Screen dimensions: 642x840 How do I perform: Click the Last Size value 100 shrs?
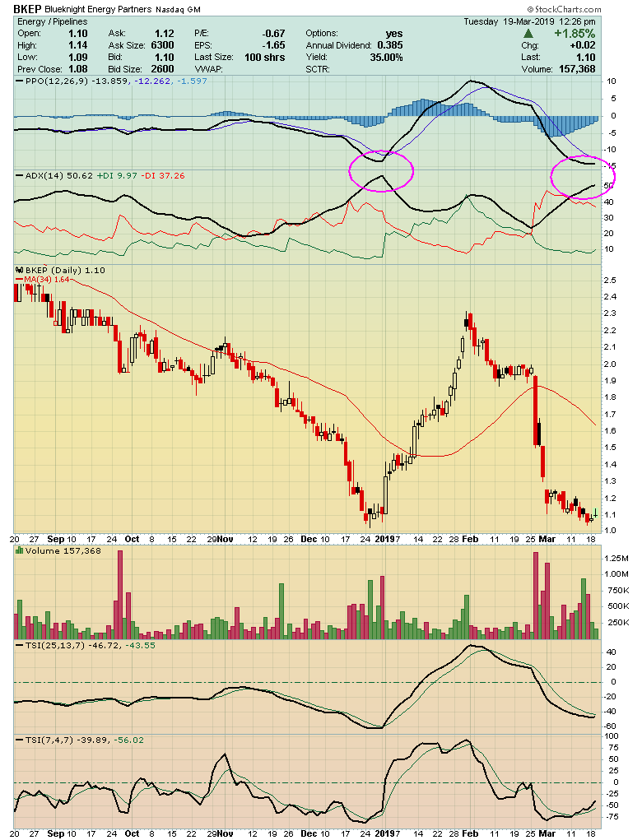[265, 58]
